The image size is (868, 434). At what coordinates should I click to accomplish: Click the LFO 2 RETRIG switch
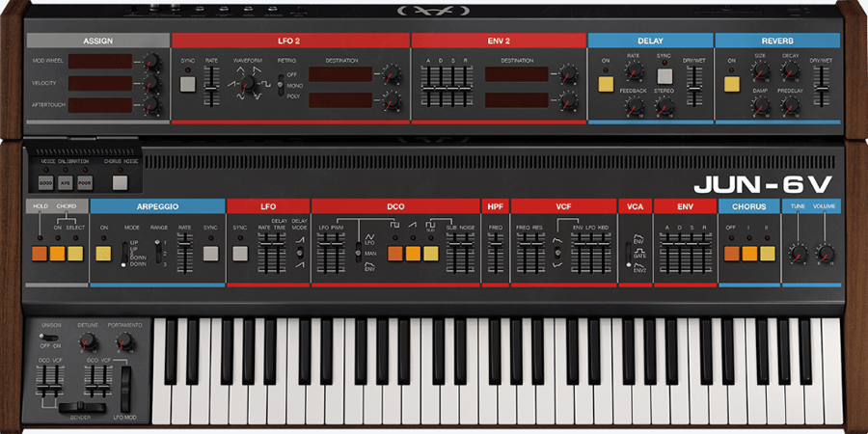[x=281, y=85]
